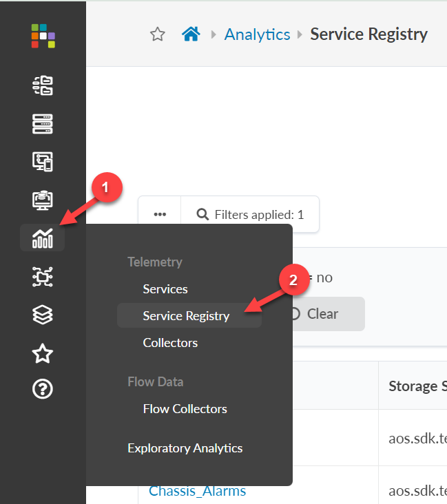447x504 pixels.
Task: Open Collectors from Telemetry menu
Action: [170, 343]
